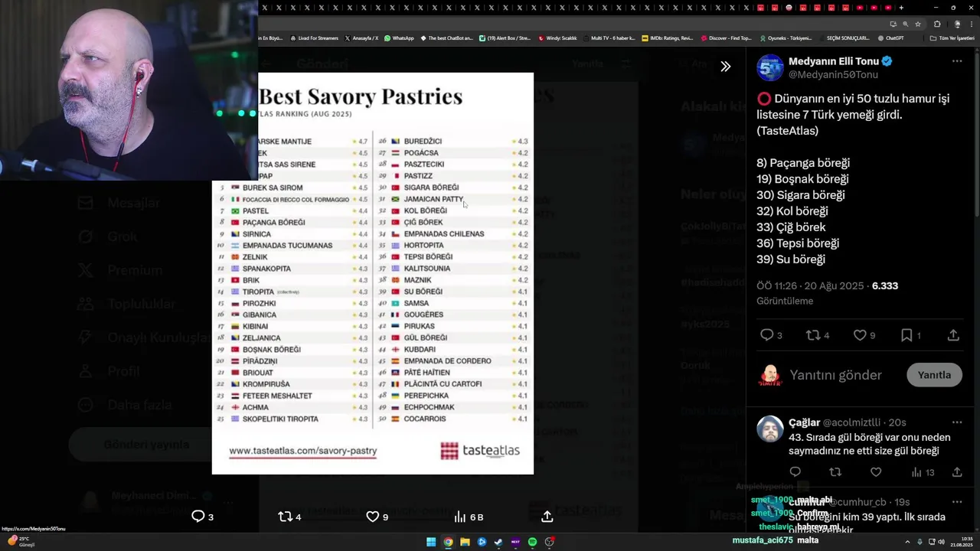View post analytics showing 6 B

(468, 517)
